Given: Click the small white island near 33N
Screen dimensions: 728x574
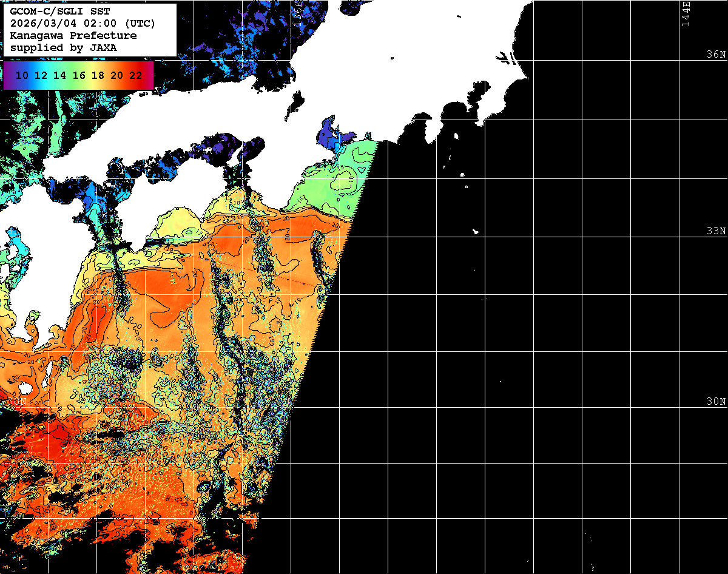Looking at the screenshot, I should coord(476,231).
